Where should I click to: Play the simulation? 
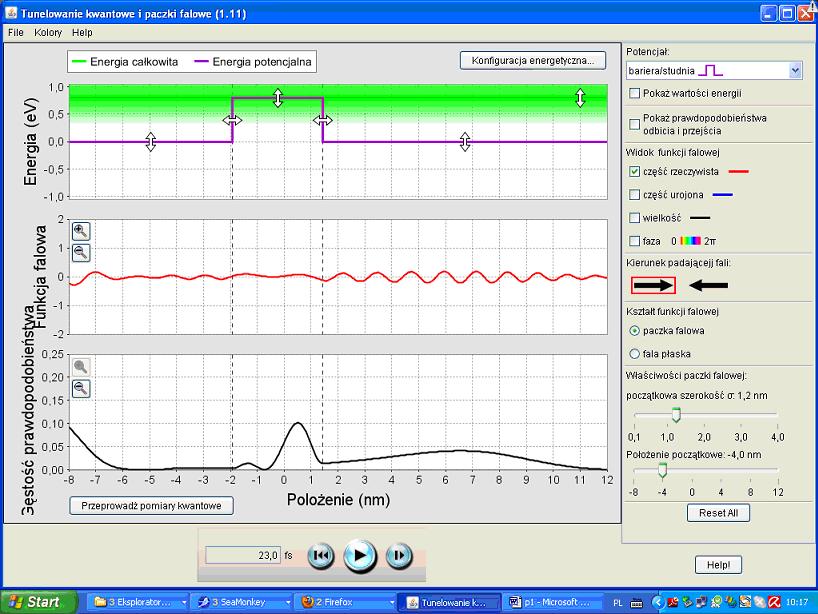(360, 556)
